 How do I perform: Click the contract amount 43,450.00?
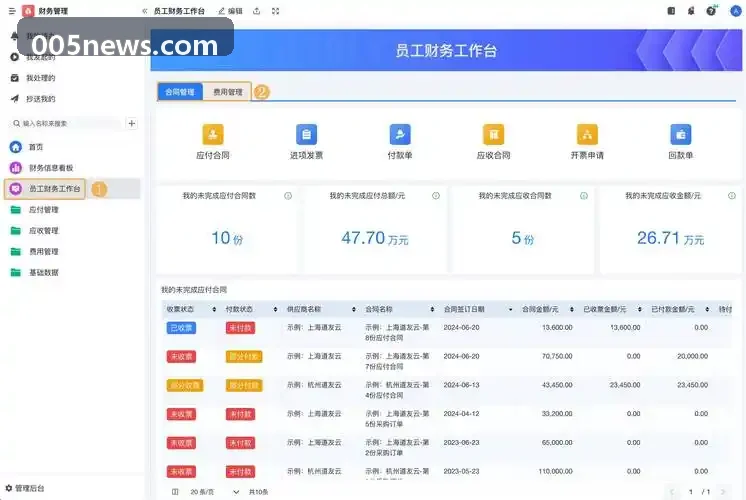[x=557, y=385]
